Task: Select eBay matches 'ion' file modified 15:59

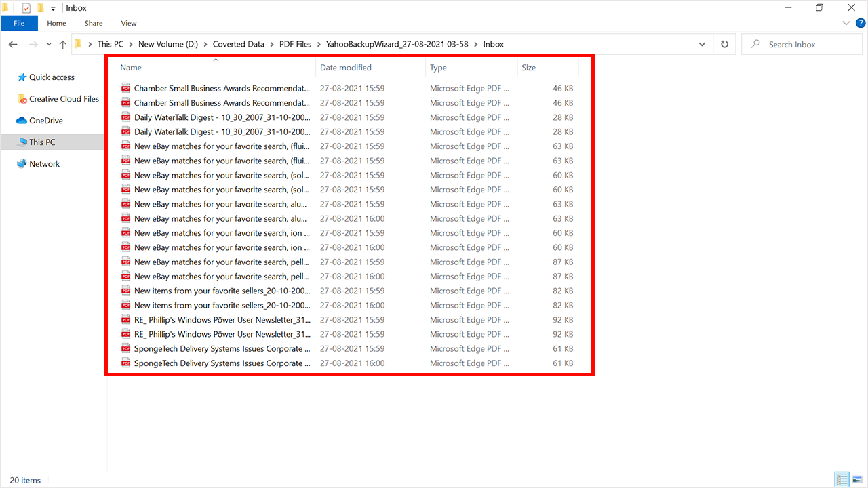Action: tap(348, 233)
